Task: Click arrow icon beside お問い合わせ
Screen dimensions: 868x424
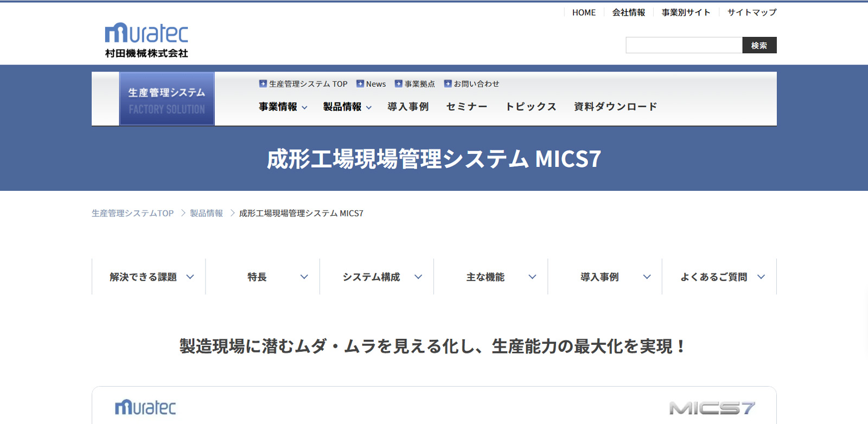Action: [x=448, y=83]
